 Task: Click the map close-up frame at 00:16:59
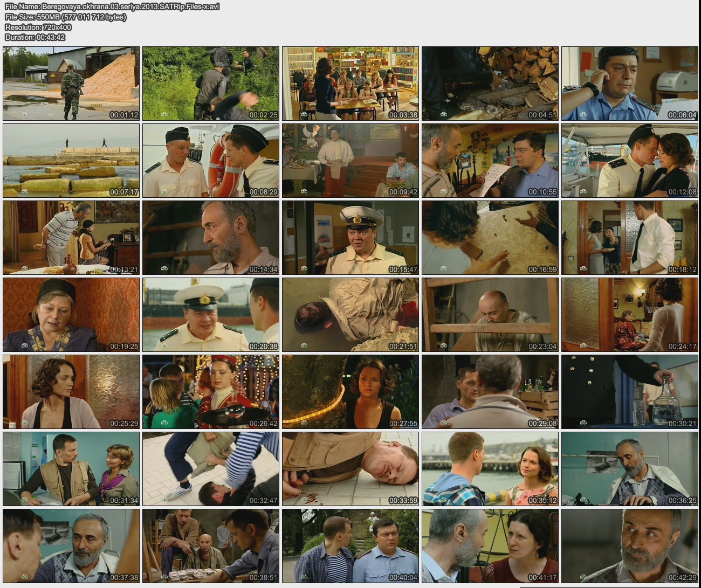(x=490, y=238)
